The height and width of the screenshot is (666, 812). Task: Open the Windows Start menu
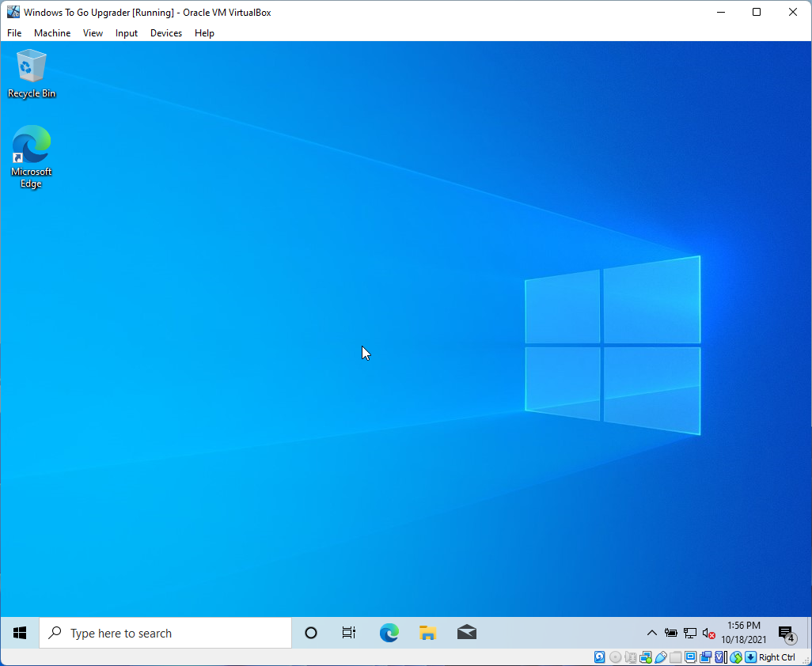point(20,633)
